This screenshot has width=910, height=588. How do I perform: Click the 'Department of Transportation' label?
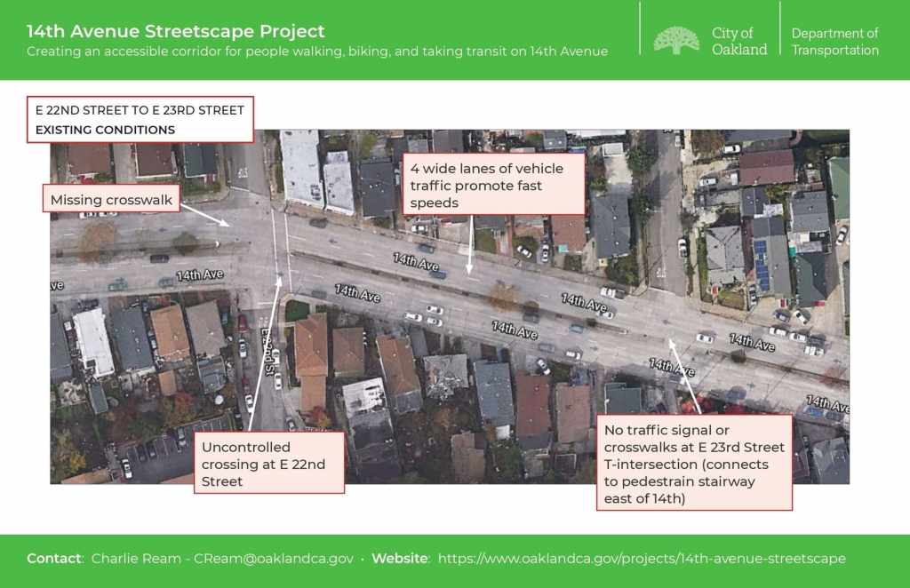[x=834, y=41]
